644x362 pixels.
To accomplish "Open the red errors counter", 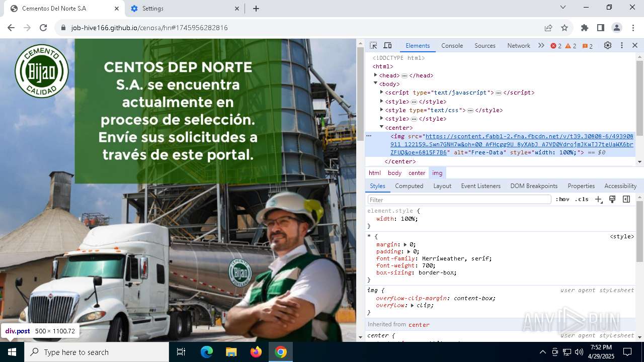I will click(556, 46).
